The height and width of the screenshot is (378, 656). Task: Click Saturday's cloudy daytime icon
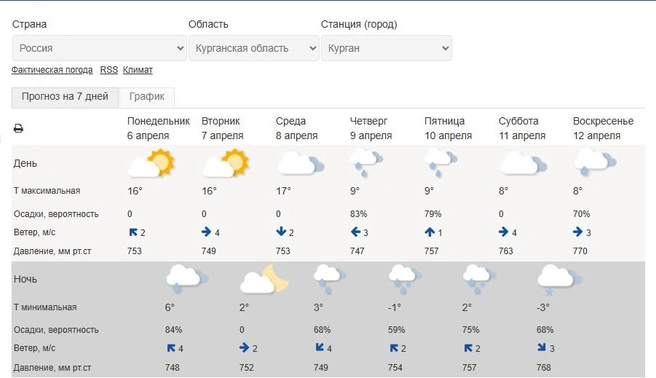click(x=523, y=163)
